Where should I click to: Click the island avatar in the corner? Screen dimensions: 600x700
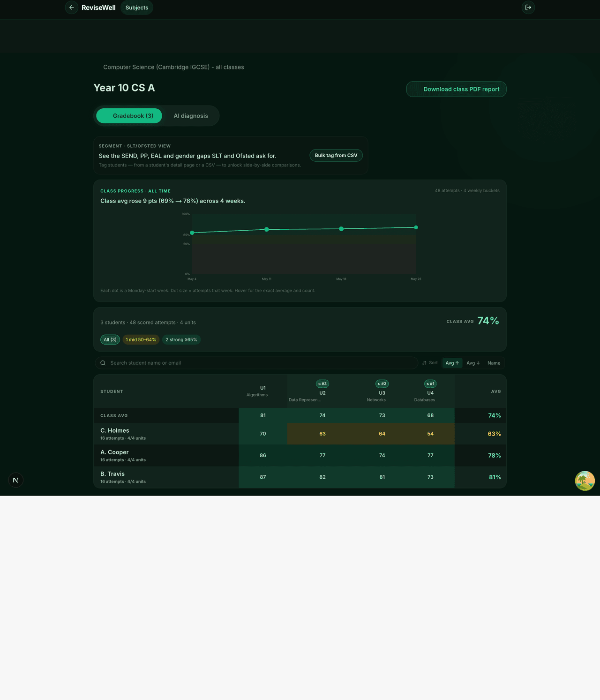[x=585, y=481]
